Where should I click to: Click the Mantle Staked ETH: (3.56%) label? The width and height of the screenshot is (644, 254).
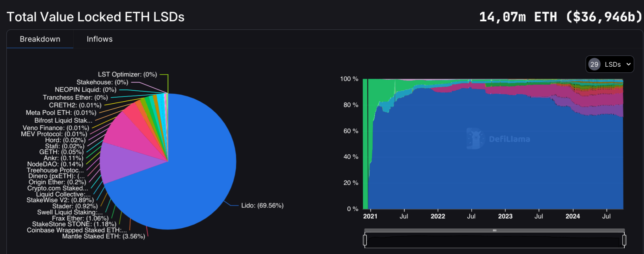103,236
